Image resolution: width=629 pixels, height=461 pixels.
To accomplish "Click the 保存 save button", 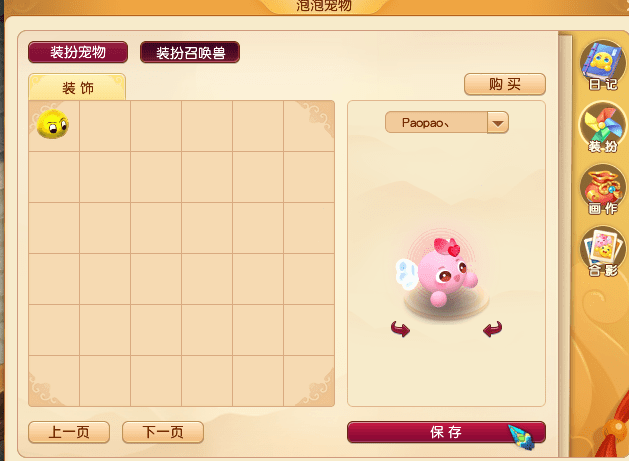I will (446, 432).
